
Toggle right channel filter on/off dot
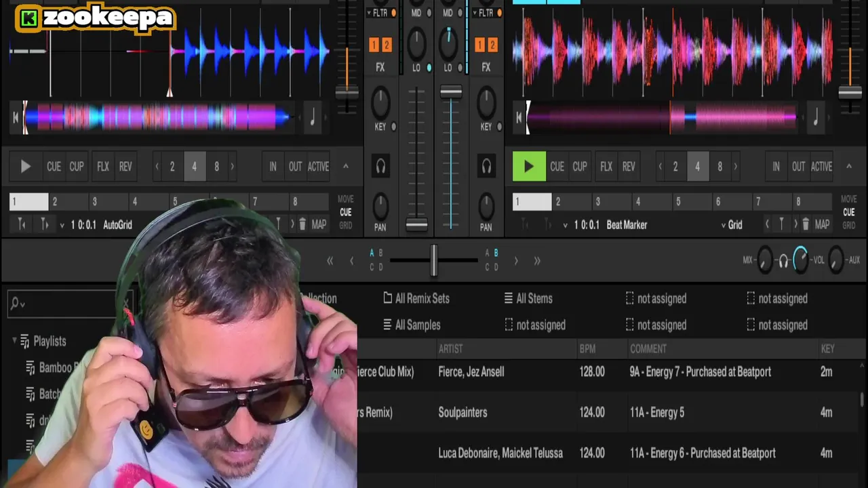pos(500,13)
